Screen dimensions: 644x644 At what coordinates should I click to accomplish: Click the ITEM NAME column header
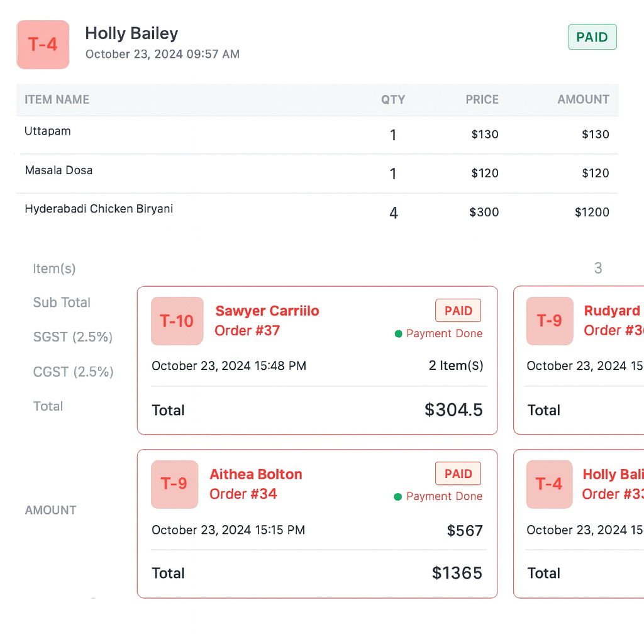click(57, 99)
